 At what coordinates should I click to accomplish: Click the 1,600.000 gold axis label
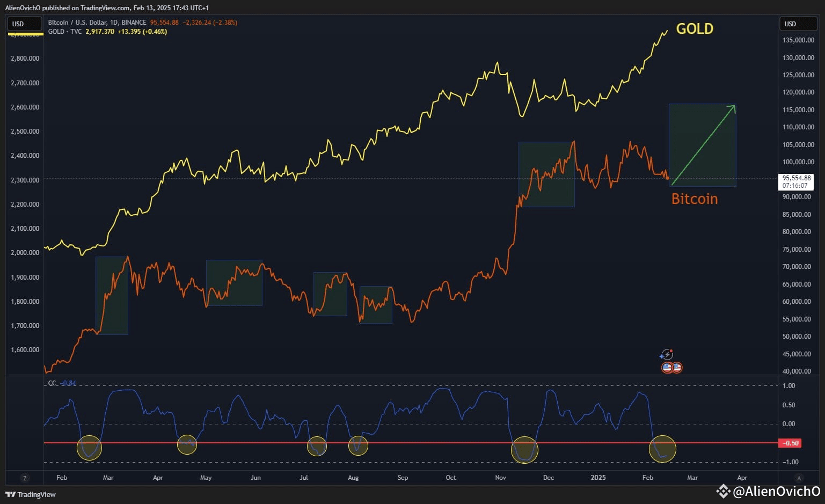click(25, 350)
